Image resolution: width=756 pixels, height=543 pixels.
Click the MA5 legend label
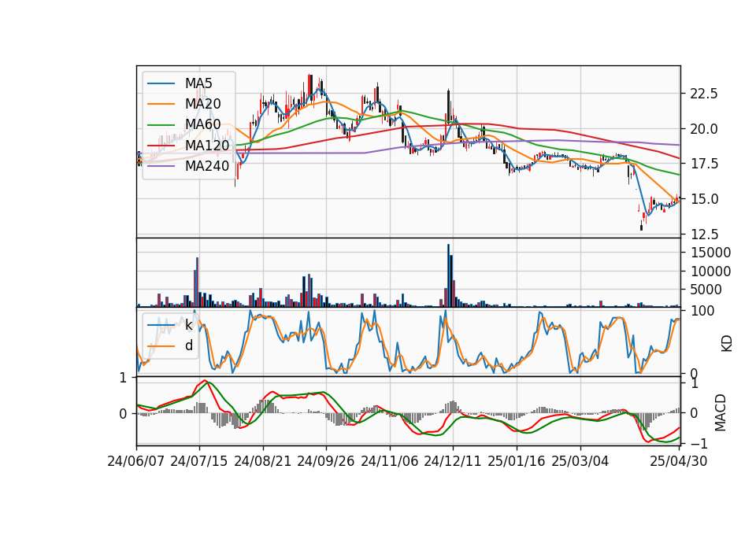click(x=198, y=83)
